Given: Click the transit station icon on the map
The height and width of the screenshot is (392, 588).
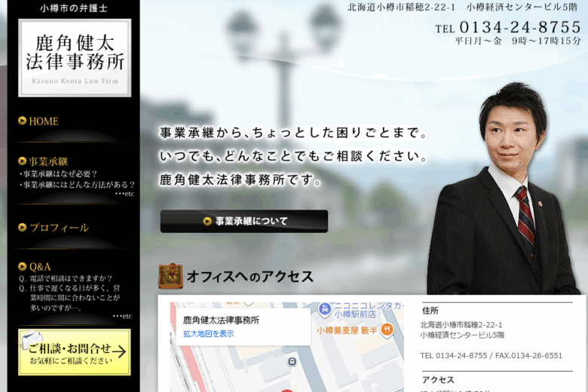Looking at the screenshot, I should pos(292,362).
